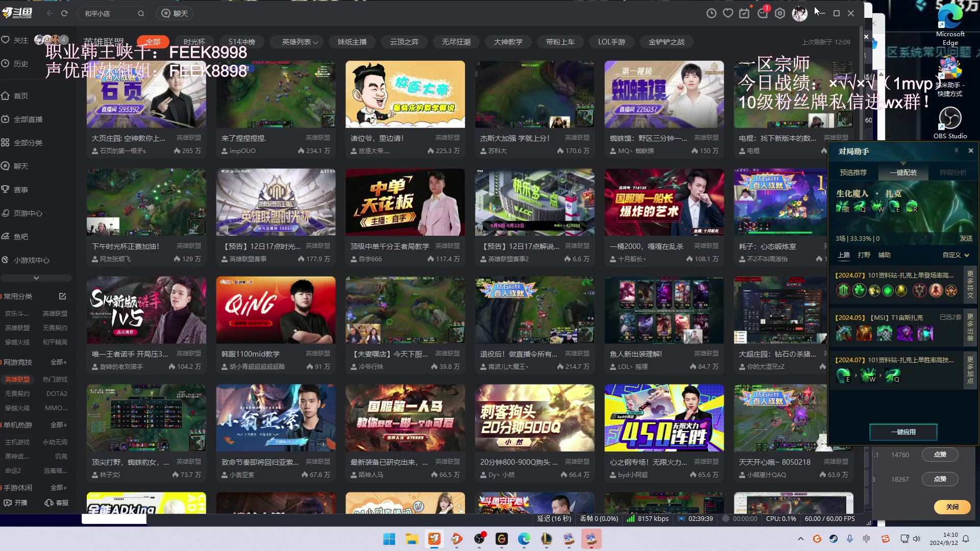Go back with the left arrow icon
Image resolution: width=980 pixels, height=551 pixels.
(50, 13)
